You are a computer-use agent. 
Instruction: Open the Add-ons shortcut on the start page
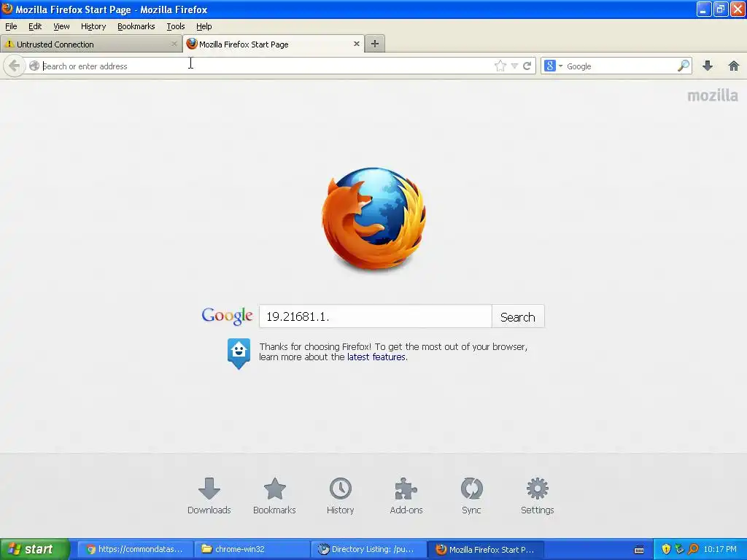406,496
